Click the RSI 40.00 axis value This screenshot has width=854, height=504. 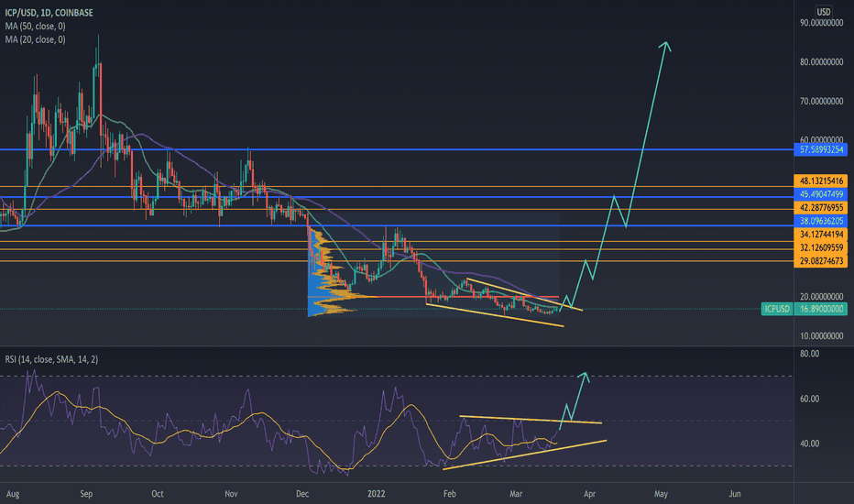tap(809, 444)
